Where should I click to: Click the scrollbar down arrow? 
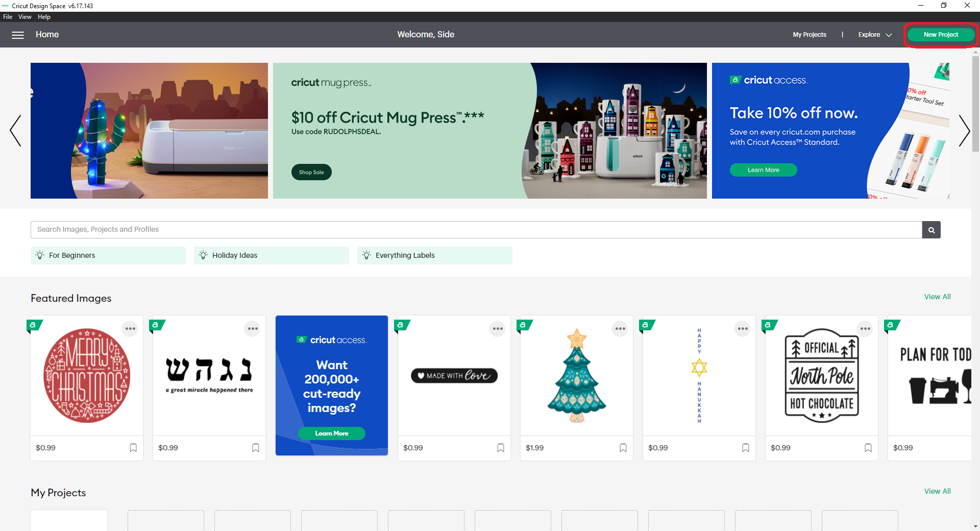coord(975,526)
